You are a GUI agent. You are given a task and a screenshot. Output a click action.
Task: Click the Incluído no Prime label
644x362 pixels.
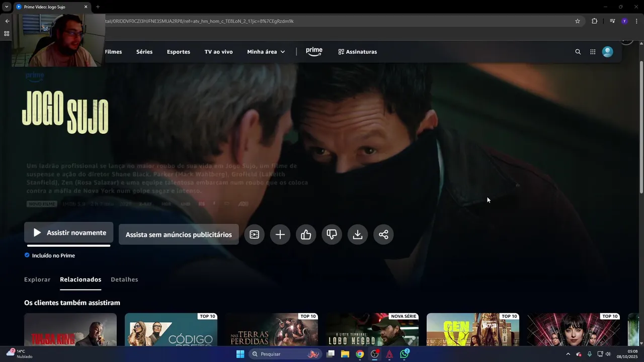[x=50, y=255]
